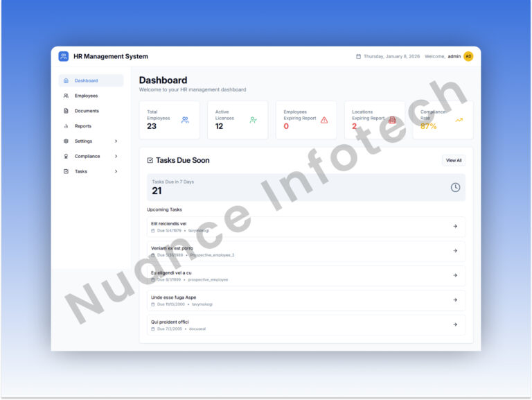Go to Documents in the sidebar

click(87, 111)
